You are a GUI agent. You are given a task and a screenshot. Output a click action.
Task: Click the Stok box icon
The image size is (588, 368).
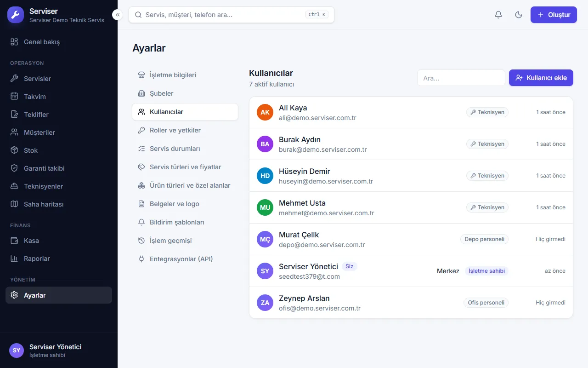[14, 150]
